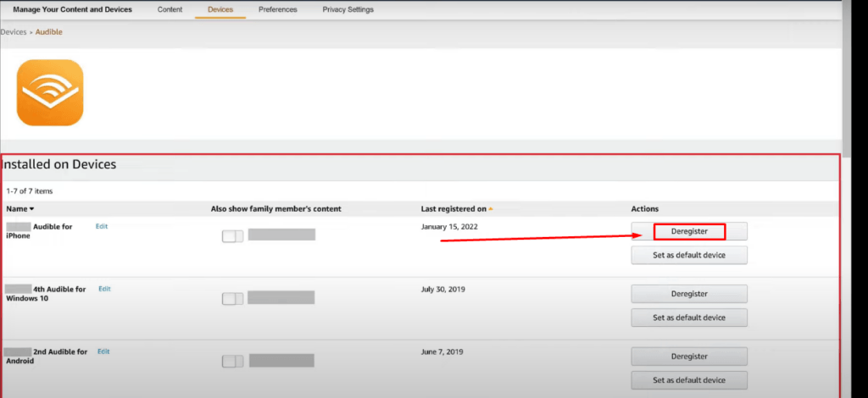Click the January 15, 2022 date
Screen dimensions: 868x398
coord(449,227)
